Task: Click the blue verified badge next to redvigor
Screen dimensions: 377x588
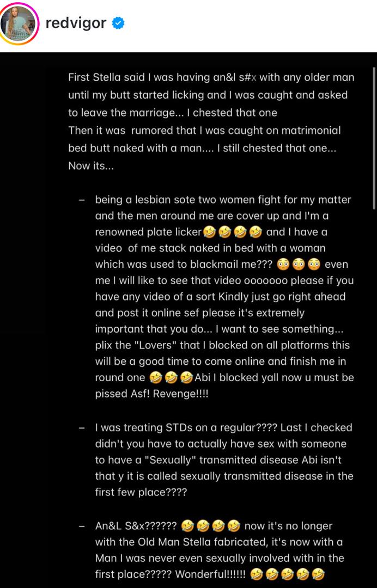Action: [119, 23]
